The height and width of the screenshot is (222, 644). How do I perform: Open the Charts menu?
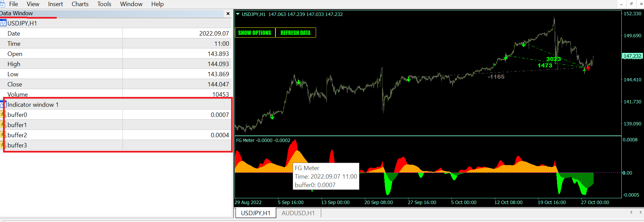point(80,4)
